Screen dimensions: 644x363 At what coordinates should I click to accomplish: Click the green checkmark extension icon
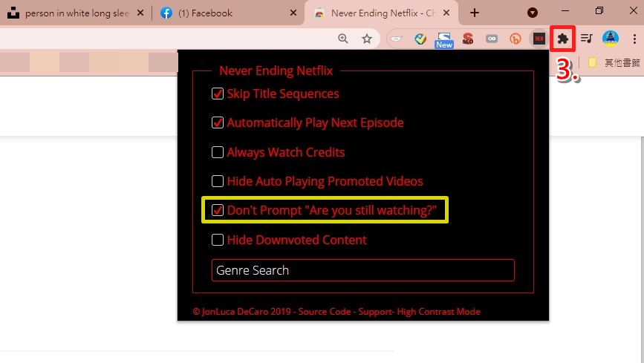[x=420, y=39]
